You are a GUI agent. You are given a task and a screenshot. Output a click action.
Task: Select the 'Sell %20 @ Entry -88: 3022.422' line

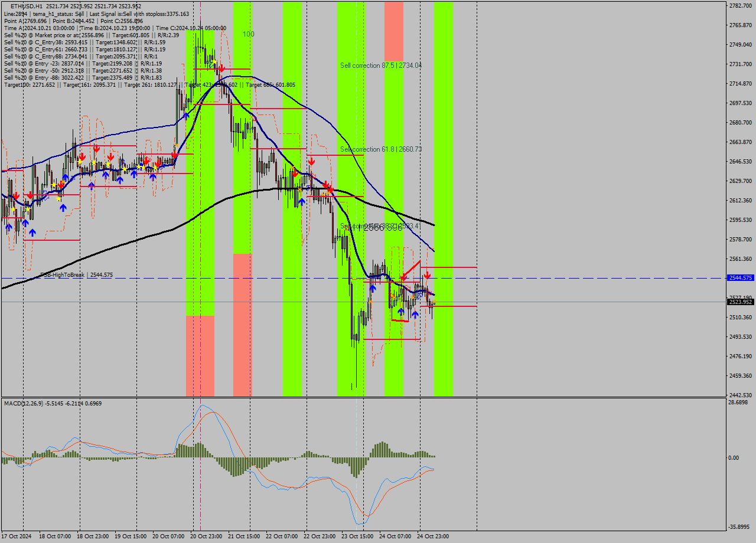pos(83,77)
